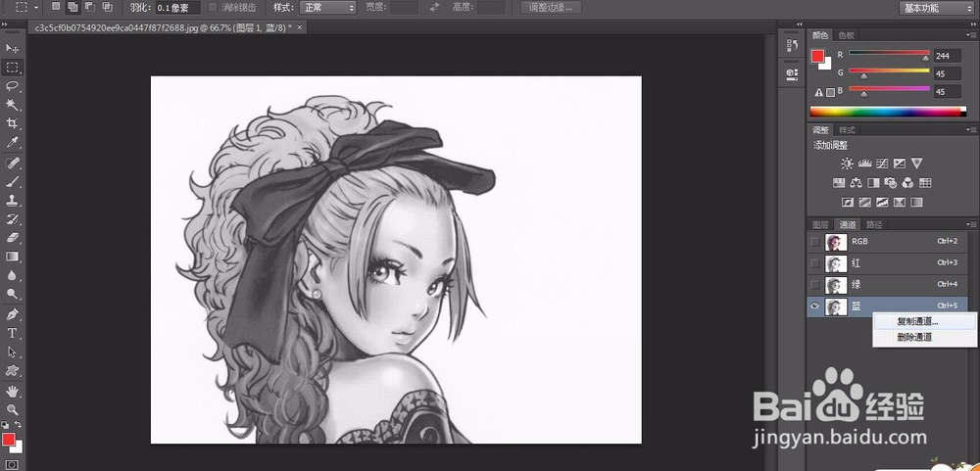Click Subtract from Selection mode button
This screenshot has width=980, height=471.
pyautogui.click(x=90, y=7)
